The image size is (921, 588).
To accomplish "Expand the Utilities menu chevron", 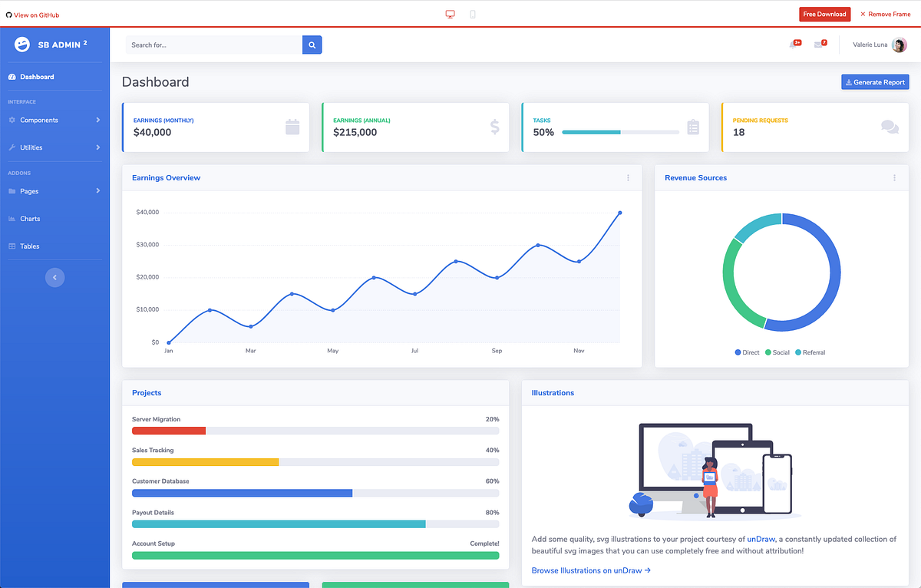I will coord(98,147).
